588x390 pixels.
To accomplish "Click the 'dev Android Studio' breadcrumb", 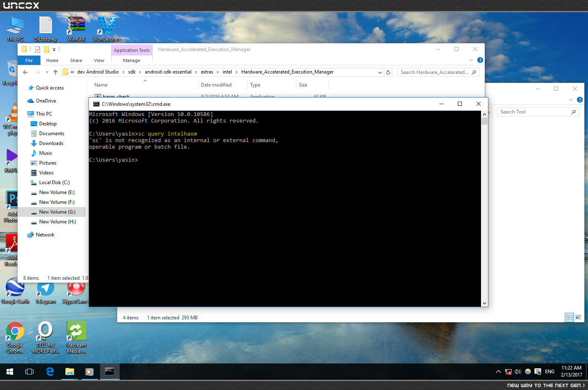I will click(98, 72).
